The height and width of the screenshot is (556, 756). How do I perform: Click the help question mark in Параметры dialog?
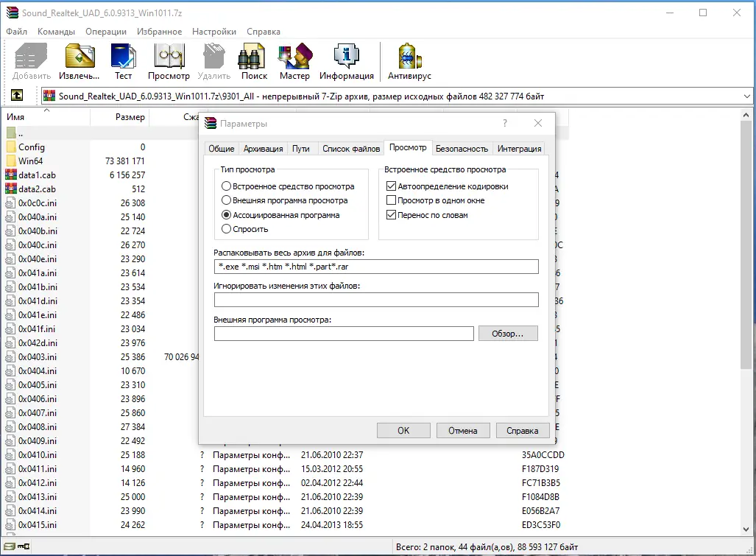pos(505,124)
